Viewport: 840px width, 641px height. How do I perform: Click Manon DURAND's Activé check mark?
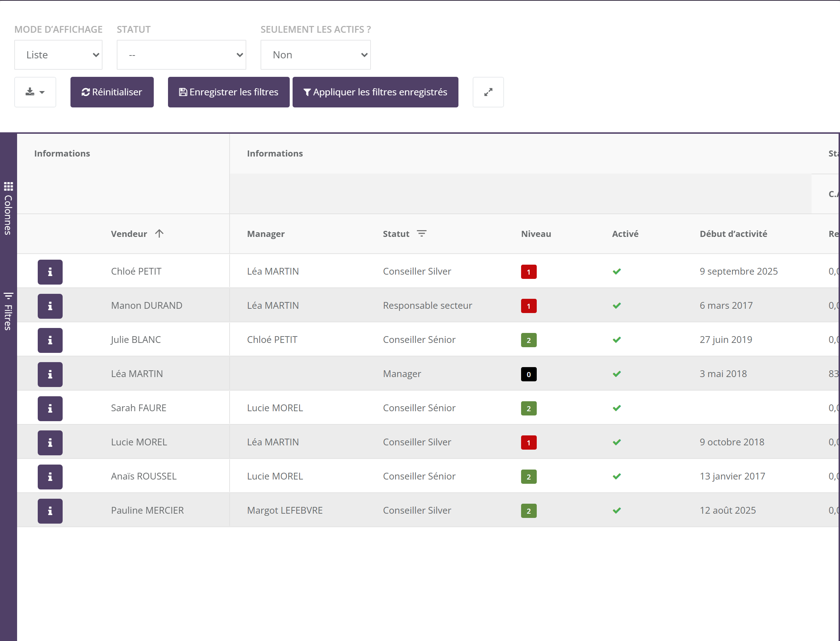pyautogui.click(x=616, y=306)
